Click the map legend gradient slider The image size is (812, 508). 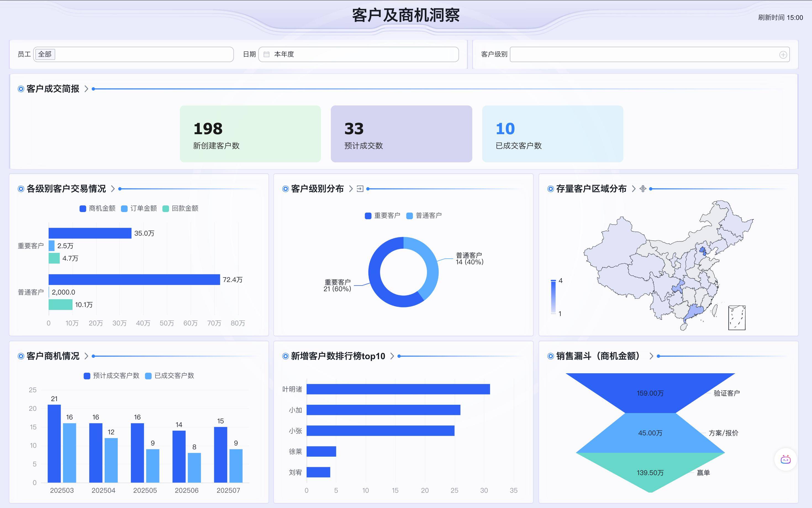(x=553, y=297)
